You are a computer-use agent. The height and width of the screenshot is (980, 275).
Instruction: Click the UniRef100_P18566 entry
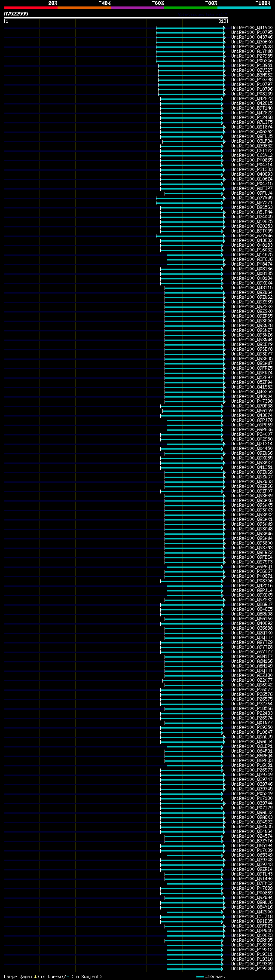252,708
